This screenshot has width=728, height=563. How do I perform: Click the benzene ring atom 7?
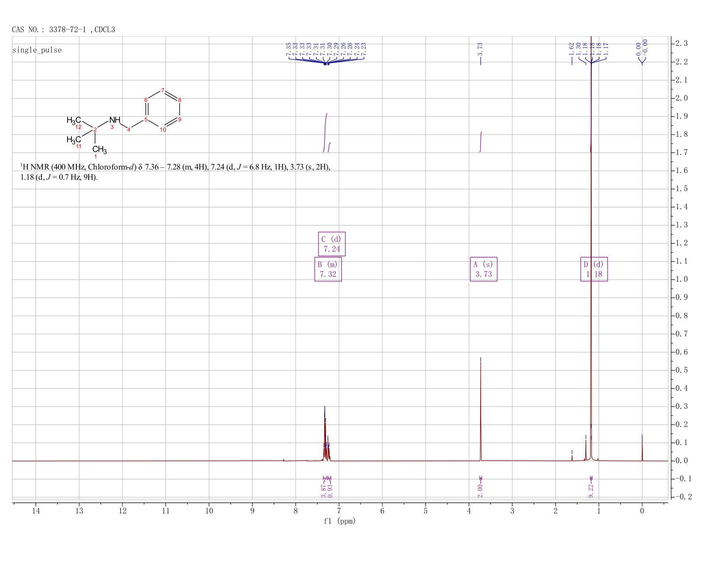click(163, 90)
